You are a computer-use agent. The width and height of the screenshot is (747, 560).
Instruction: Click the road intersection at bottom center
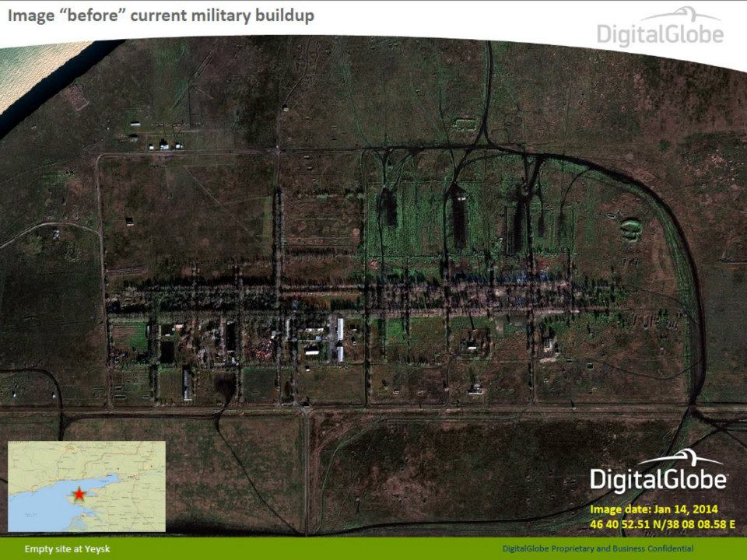click(x=306, y=410)
